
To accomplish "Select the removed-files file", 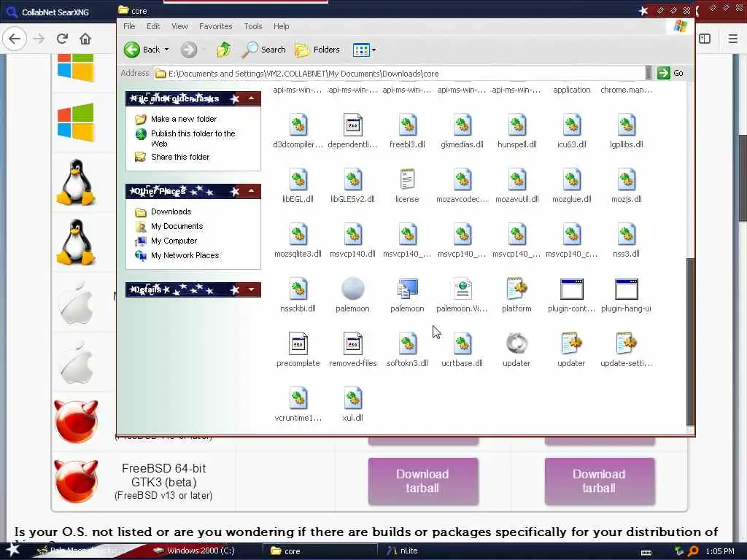I will click(x=352, y=344).
